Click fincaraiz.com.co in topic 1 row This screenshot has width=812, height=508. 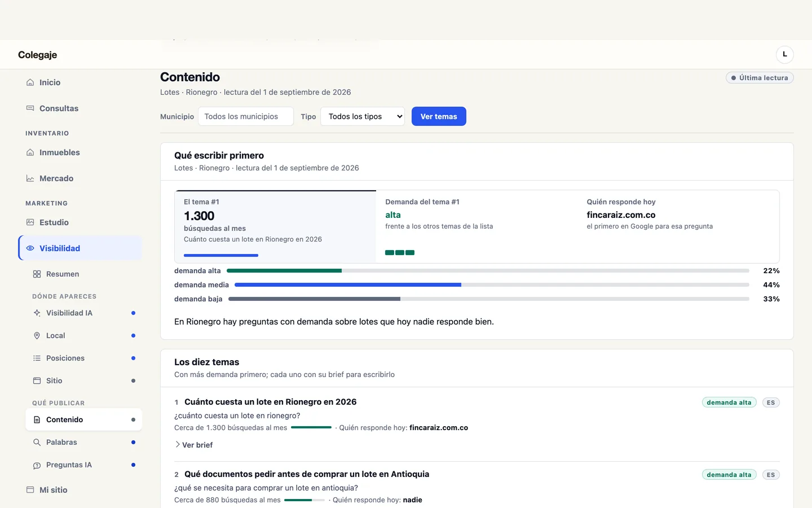click(439, 428)
